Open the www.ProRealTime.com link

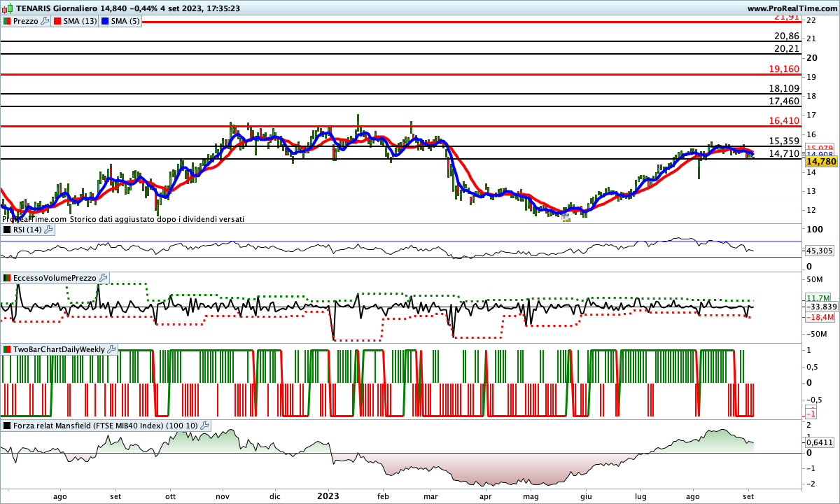pyautogui.click(x=792, y=8)
